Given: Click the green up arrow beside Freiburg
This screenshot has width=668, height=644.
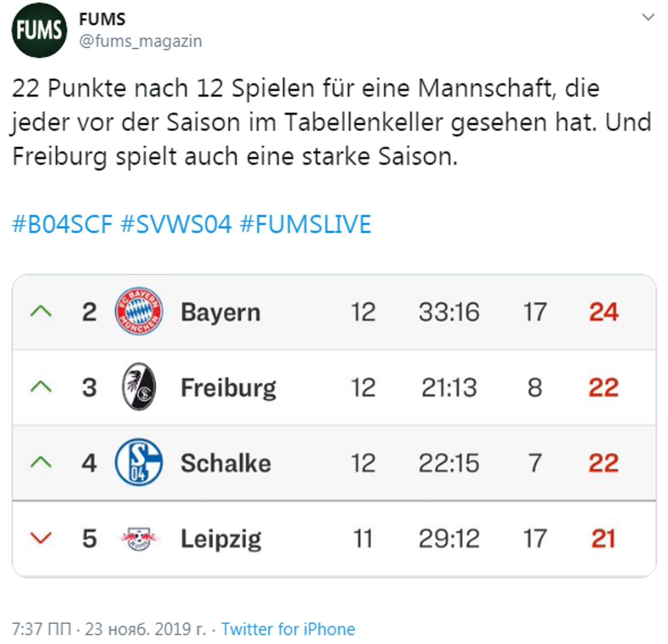Looking at the screenshot, I should tap(41, 387).
